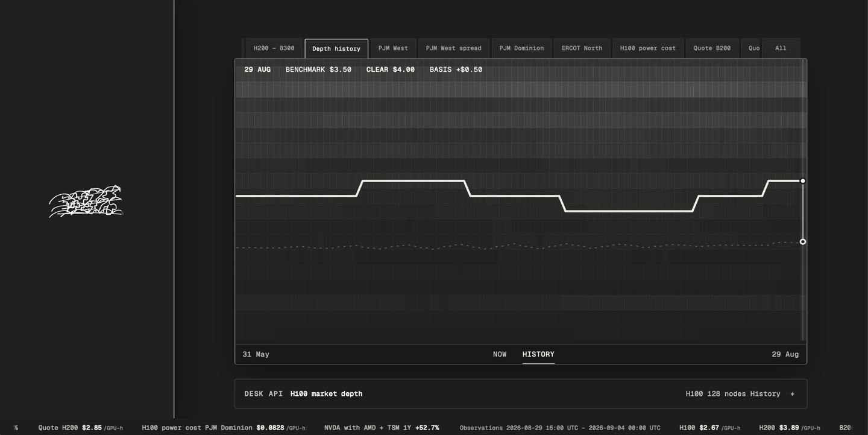This screenshot has height=435, width=868.
Task: Switch the chart to NOW view
Action: 500,354
